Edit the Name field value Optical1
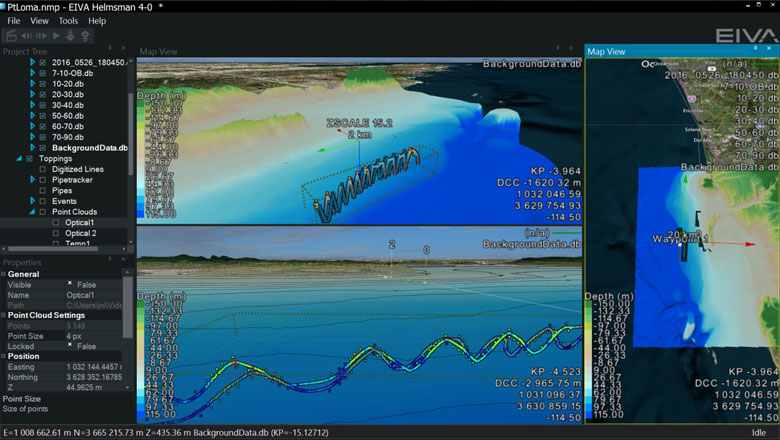This screenshot has height=440, width=780. pyautogui.click(x=94, y=295)
